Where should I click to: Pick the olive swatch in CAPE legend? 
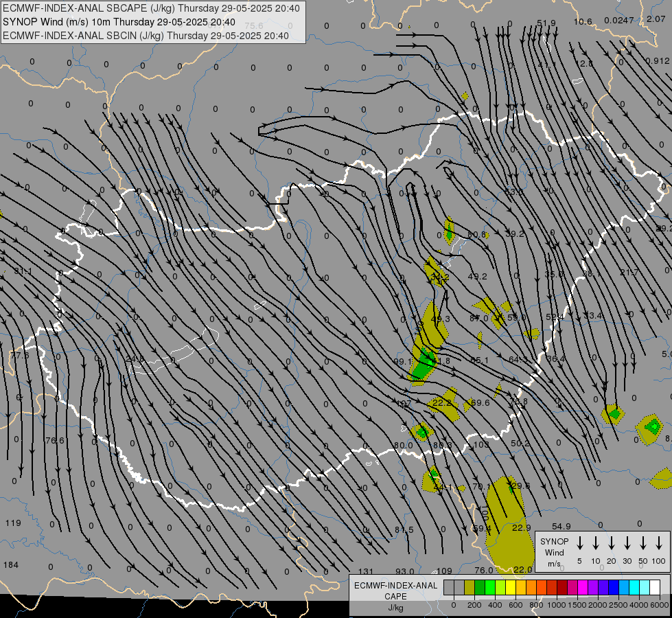coord(470,587)
